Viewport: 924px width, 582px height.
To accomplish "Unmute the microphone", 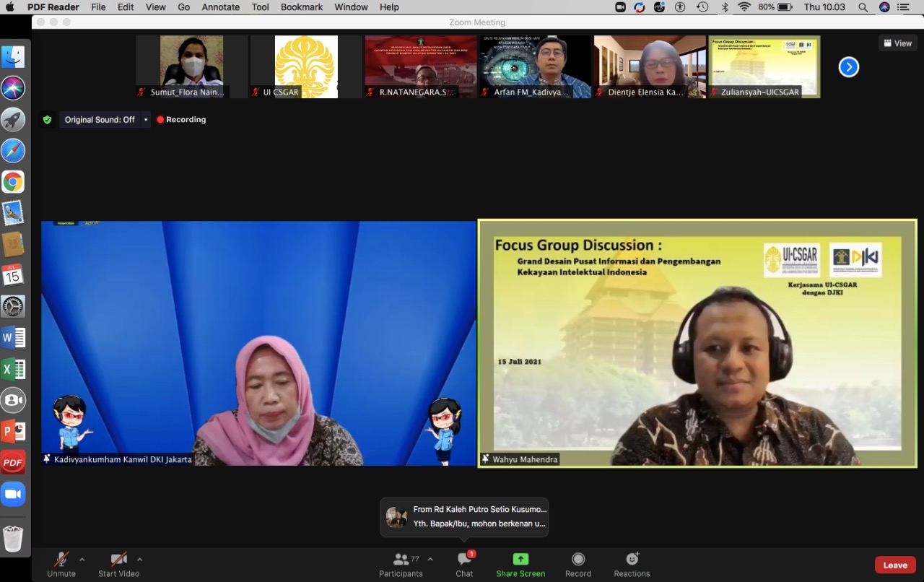I will pyautogui.click(x=61, y=560).
